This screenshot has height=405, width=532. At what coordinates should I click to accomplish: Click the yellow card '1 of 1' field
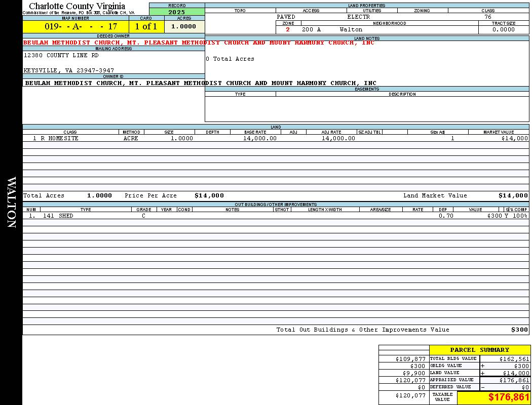coord(146,26)
